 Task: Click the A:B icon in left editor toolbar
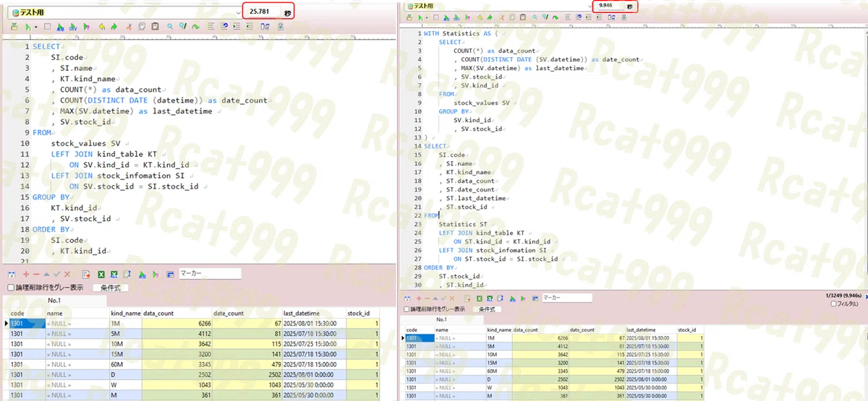pyautogui.click(x=60, y=27)
